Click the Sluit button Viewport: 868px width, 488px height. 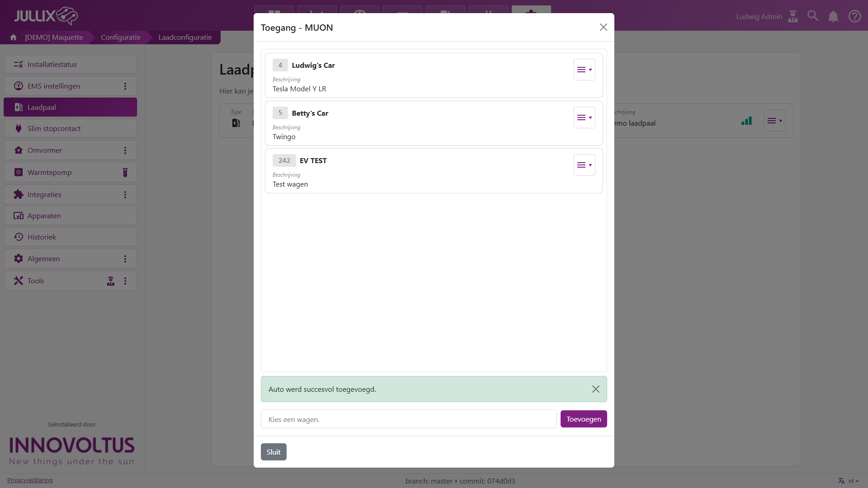point(274,452)
